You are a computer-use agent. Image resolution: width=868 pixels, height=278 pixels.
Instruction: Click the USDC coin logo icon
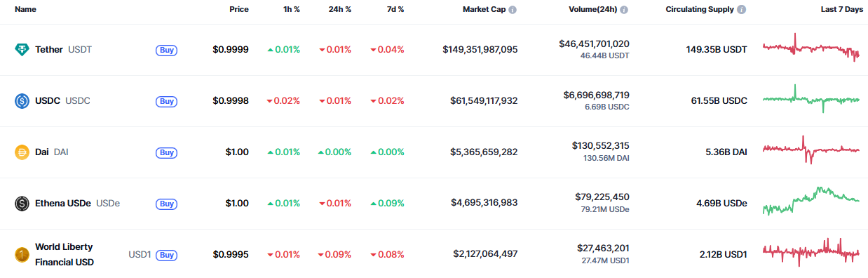pos(22,101)
